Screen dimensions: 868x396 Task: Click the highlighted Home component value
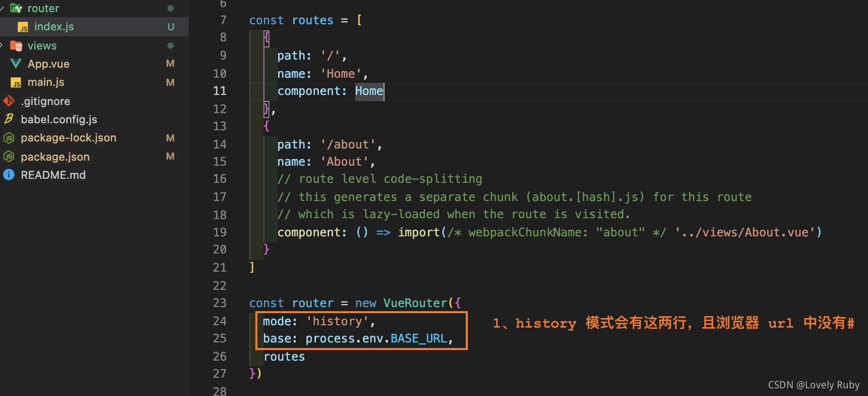[x=369, y=91]
